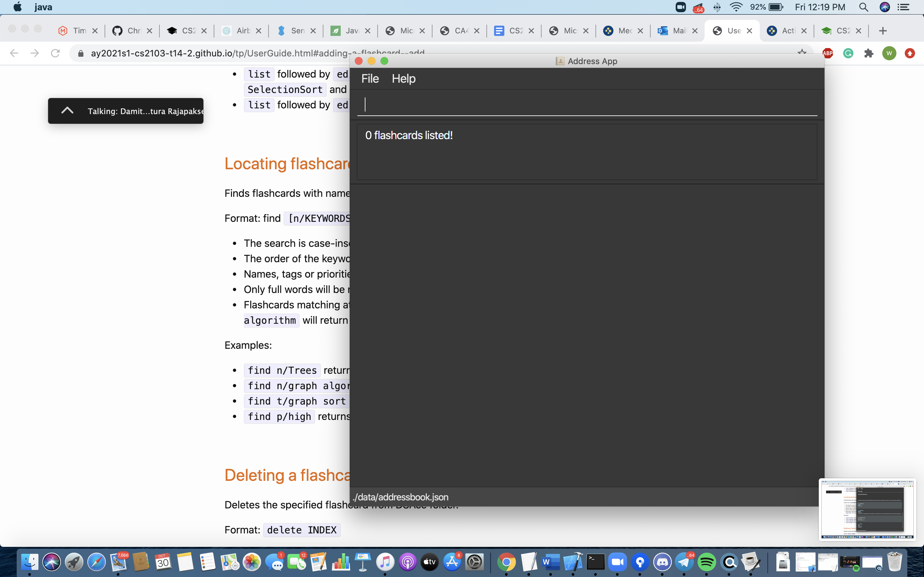Open the Grammarly extension icon
Image resolution: width=924 pixels, height=577 pixels.
tap(848, 53)
